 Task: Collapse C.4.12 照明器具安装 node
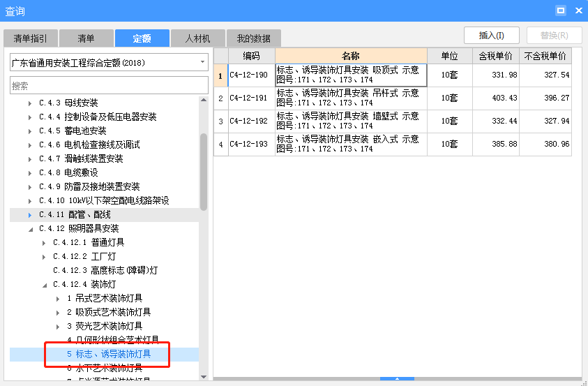31,229
